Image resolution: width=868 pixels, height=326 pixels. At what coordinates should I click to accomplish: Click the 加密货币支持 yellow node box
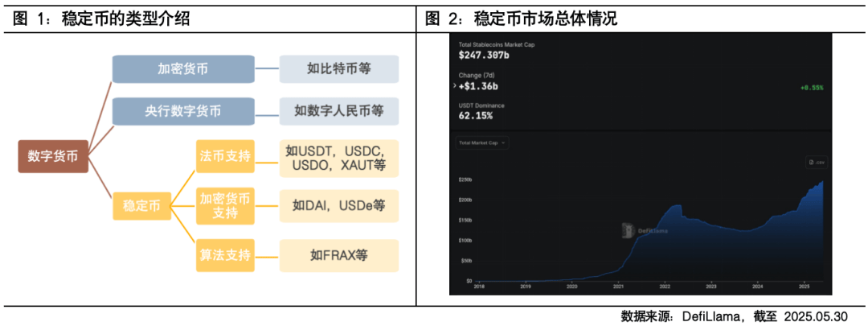[x=225, y=206]
